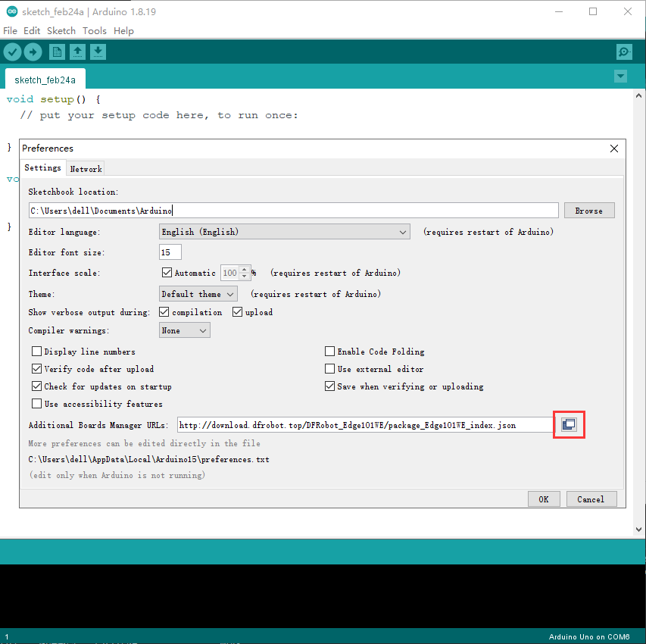The image size is (646, 644).
Task: Enable Display line numbers checkbox
Action: (36, 352)
